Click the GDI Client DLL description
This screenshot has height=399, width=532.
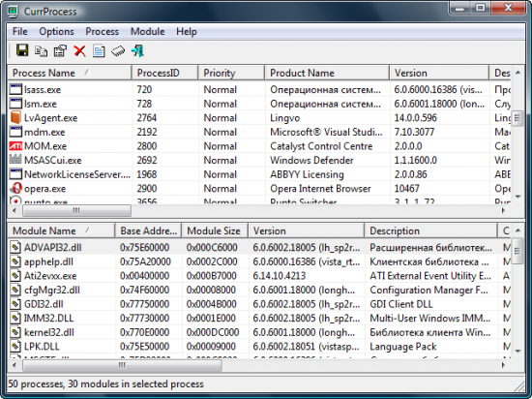(x=401, y=304)
